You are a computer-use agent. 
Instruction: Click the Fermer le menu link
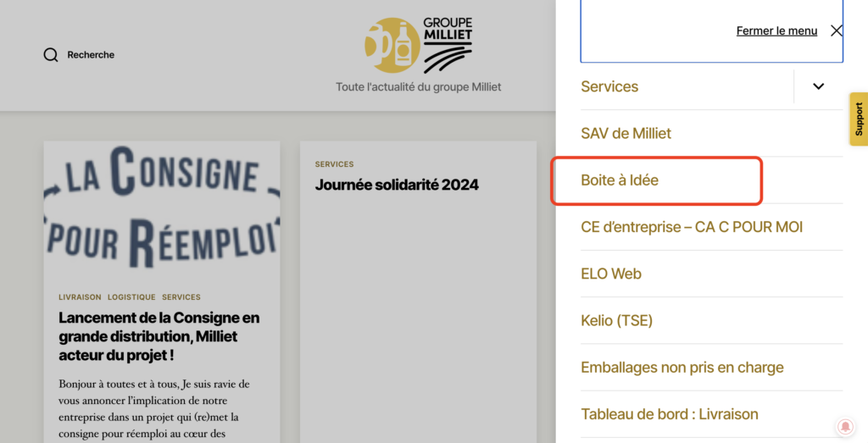pos(776,31)
